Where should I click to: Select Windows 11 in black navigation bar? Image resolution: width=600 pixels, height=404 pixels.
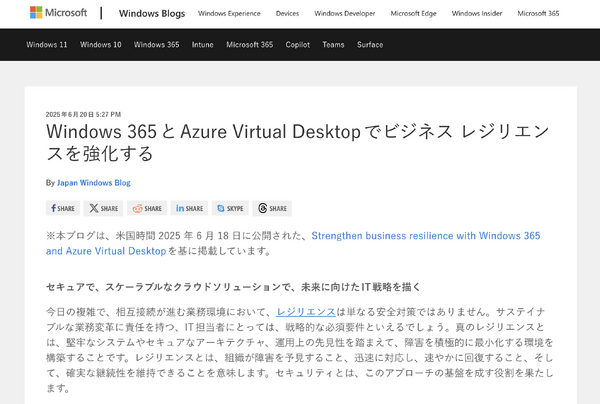pyautogui.click(x=47, y=45)
